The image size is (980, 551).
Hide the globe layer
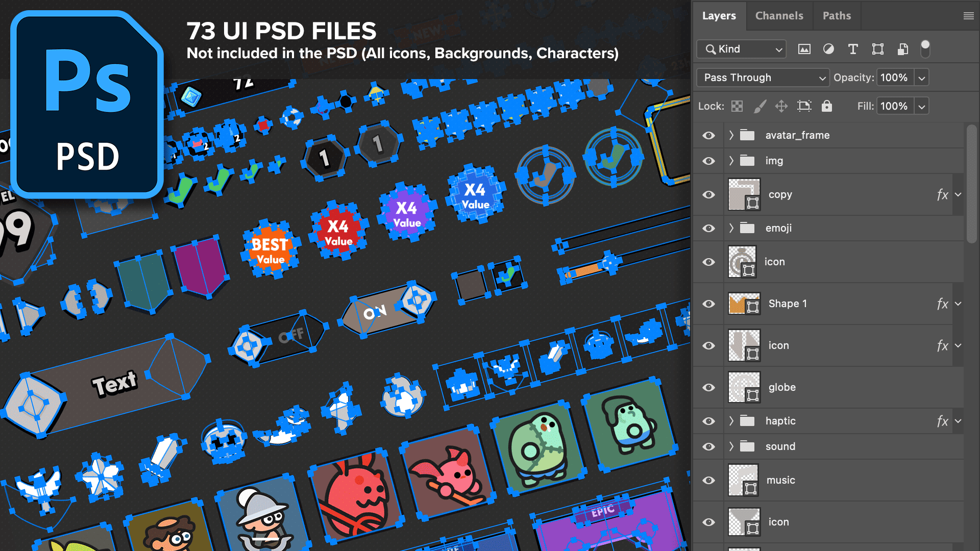(708, 387)
